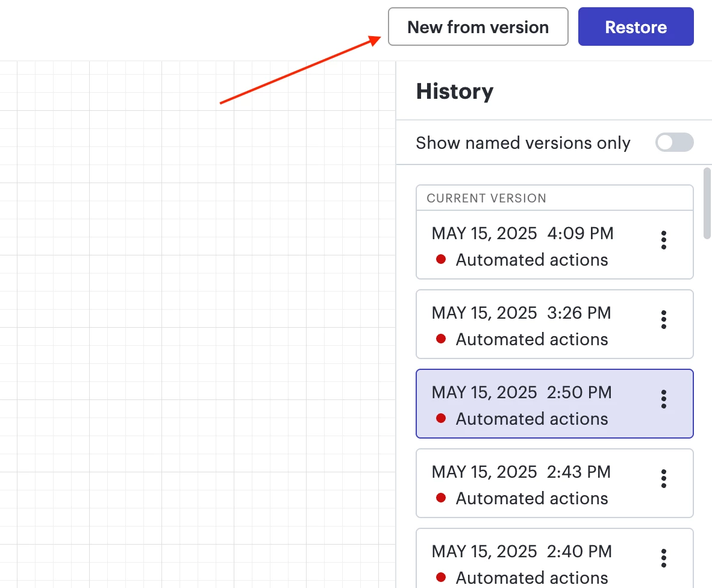The height and width of the screenshot is (588, 712).
Task: Click the Show named versions only label
Action: coord(523,143)
